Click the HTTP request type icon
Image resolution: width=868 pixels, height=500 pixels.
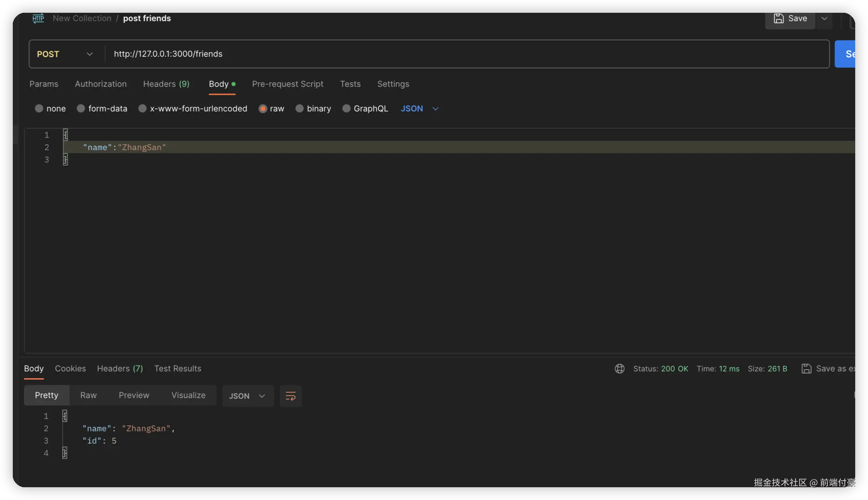pyautogui.click(x=38, y=18)
